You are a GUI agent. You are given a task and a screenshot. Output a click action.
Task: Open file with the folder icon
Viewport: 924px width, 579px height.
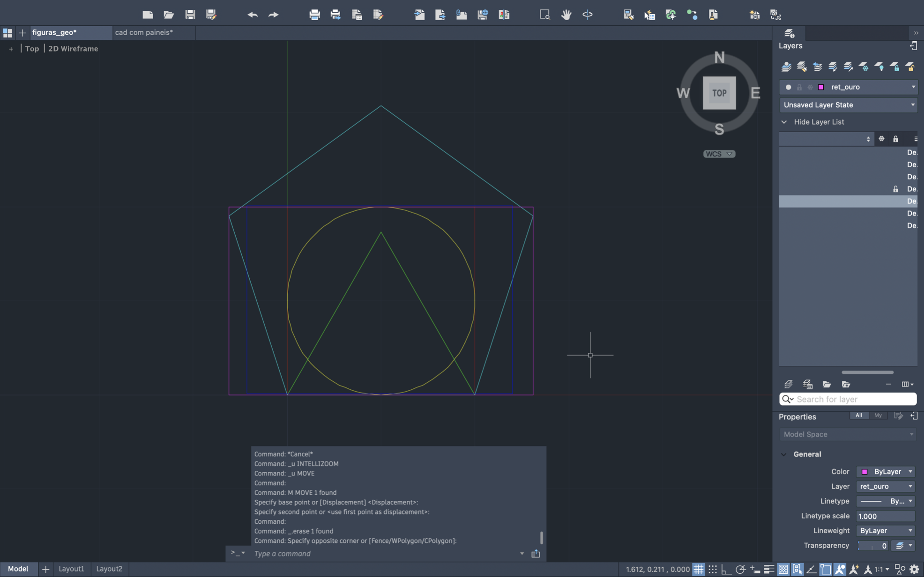tap(169, 15)
